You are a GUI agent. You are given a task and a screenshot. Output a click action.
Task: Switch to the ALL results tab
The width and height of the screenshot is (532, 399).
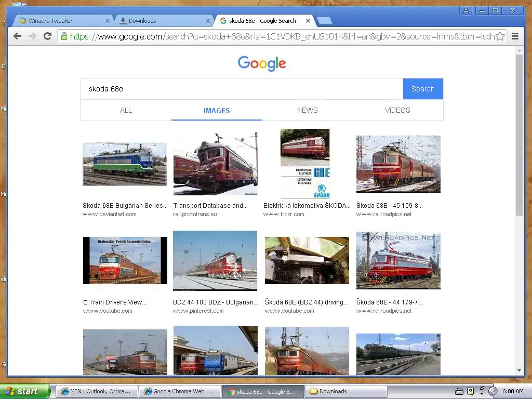[x=126, y=110]
